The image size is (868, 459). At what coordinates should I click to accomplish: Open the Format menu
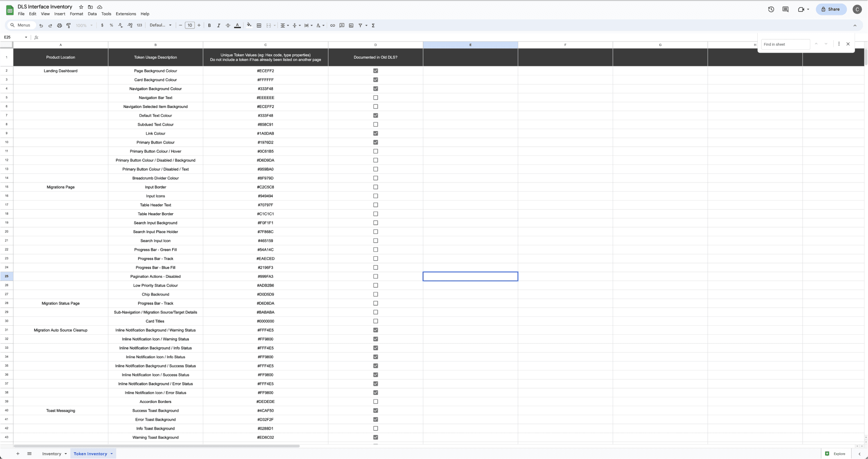pos(76,14)
